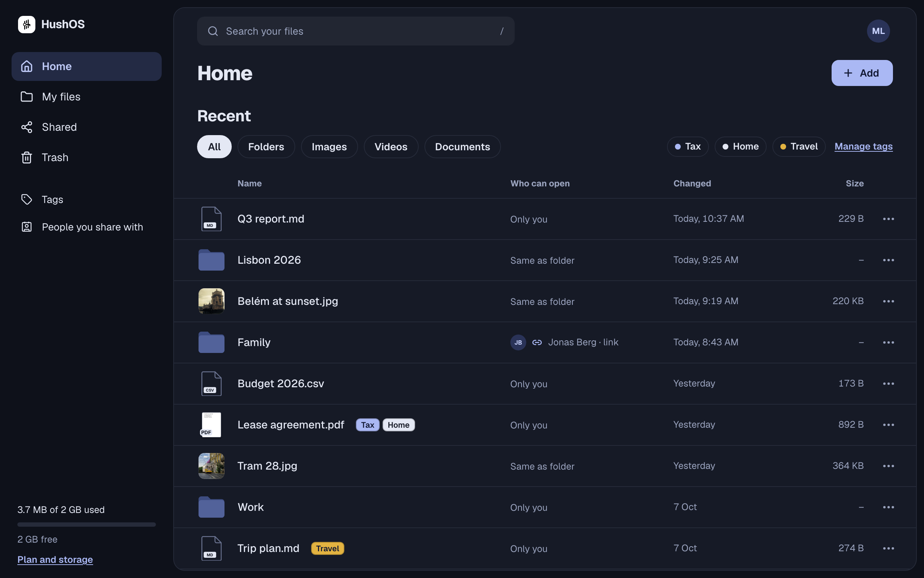The width and height of the screenshot is (924, 578).
Task: Click the Add button
Action: [862, 73]
